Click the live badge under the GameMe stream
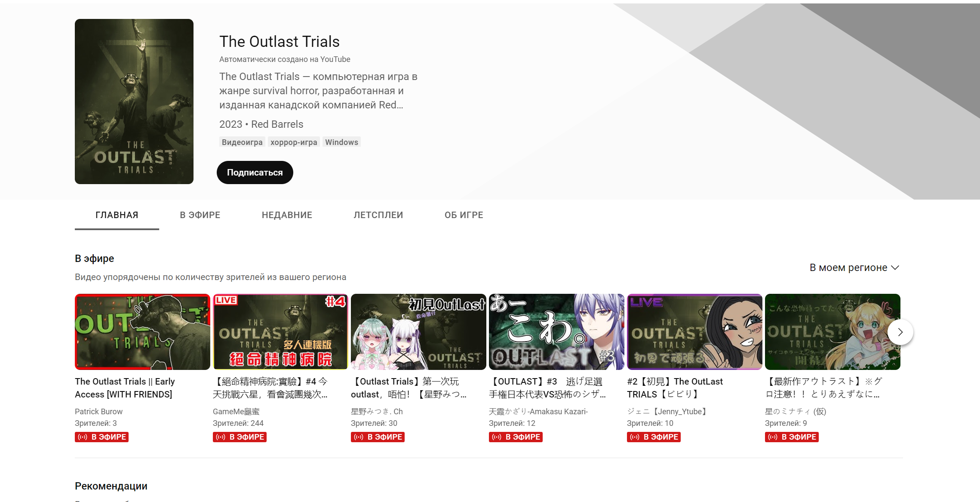The width and height of the screenshot is (980, 502). click(x=240, y=437)
